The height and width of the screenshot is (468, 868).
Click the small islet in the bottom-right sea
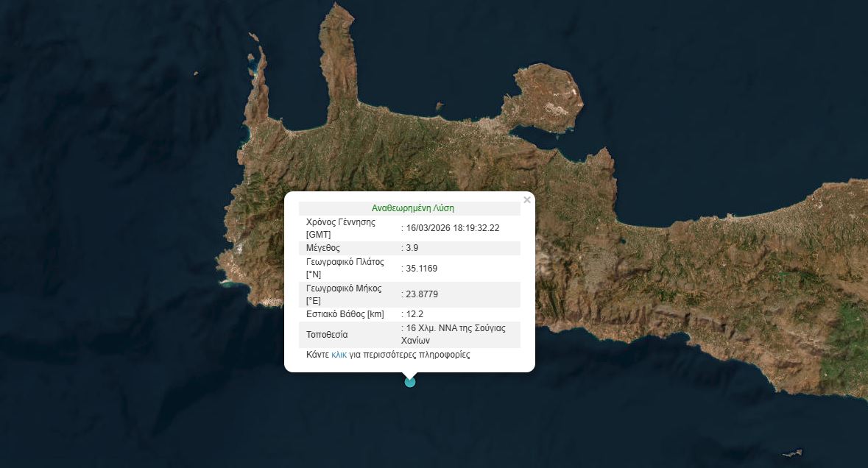click(x=792, y=453)
